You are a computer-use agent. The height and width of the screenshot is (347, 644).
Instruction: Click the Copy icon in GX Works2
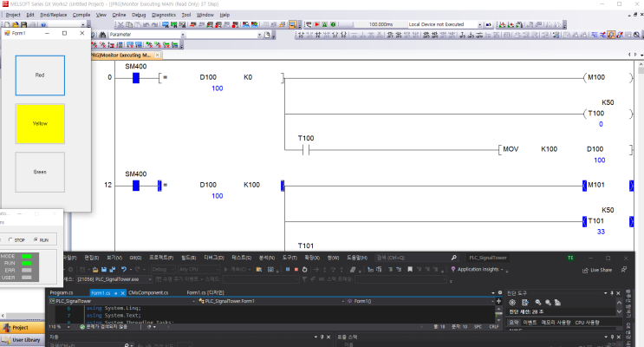pyautogui.click(x=129, y=24)
